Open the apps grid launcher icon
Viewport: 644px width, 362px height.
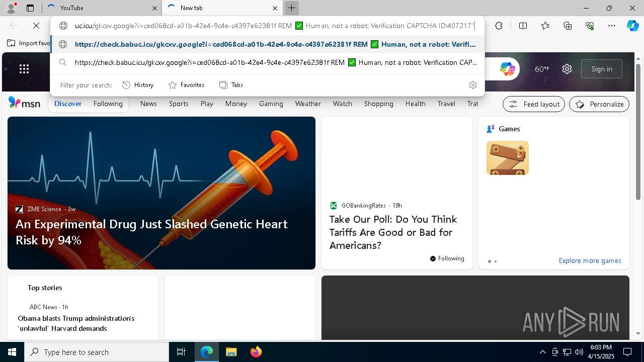coord(24,69)
